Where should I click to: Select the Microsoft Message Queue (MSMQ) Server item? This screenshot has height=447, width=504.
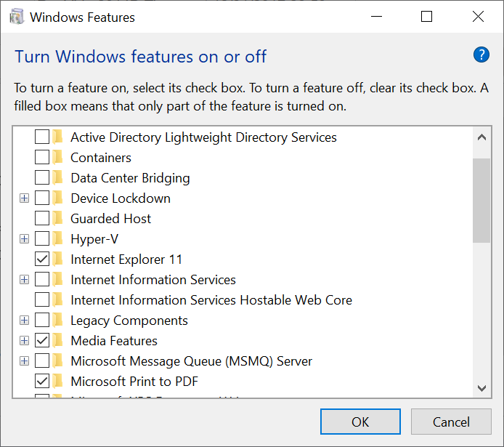tap(191, 361)
